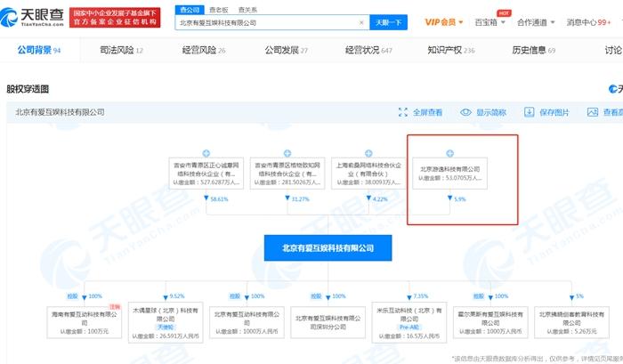This screenshot has width=623, height=364.
Task: Click the 31.27% shareholding label
Action: pyautogui.click(x=301, y=199)
